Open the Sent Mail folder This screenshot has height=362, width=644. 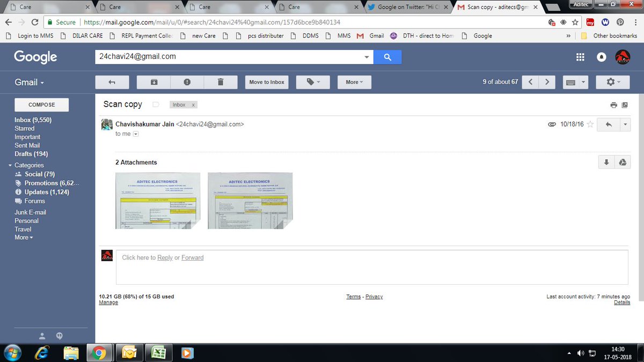pos(27,145)
